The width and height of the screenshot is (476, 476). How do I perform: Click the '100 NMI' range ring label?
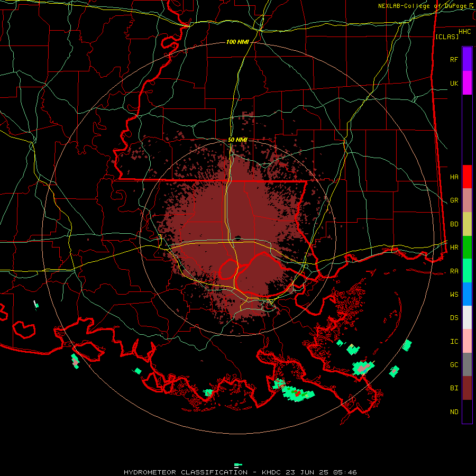pos(237,42)
